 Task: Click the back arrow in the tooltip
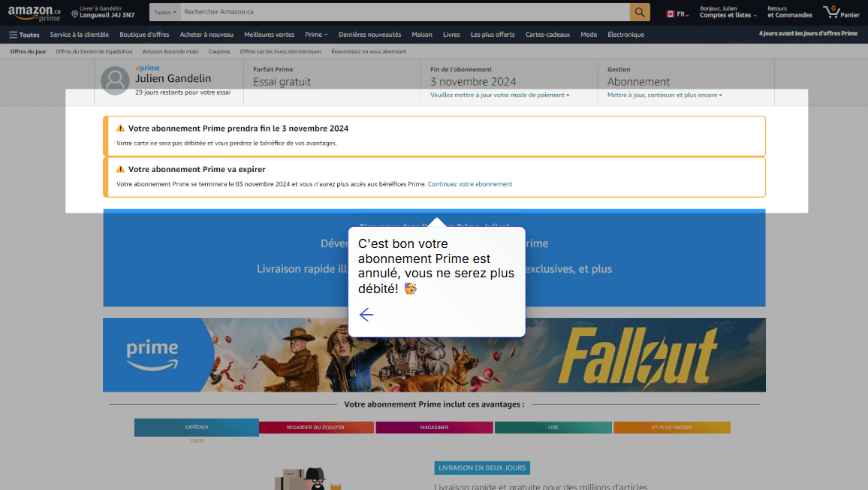pyautogui.click(x=366, y=315)
